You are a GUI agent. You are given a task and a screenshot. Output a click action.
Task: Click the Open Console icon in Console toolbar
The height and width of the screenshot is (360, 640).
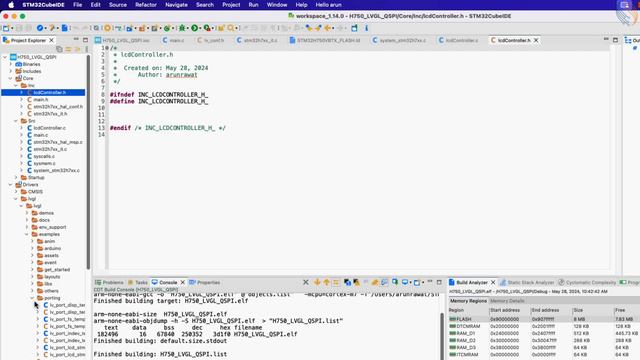pyautogui.click(x=417, y=282)
